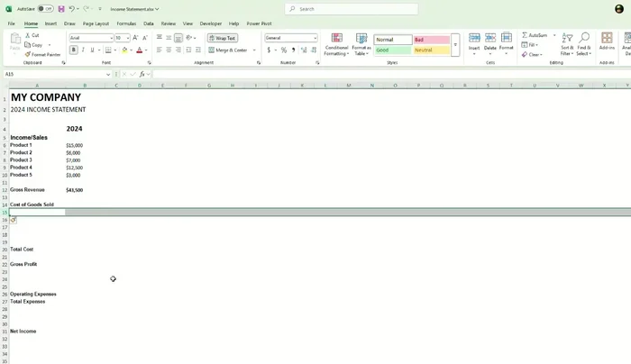Toggle Bold formatting

coord(74,50)
